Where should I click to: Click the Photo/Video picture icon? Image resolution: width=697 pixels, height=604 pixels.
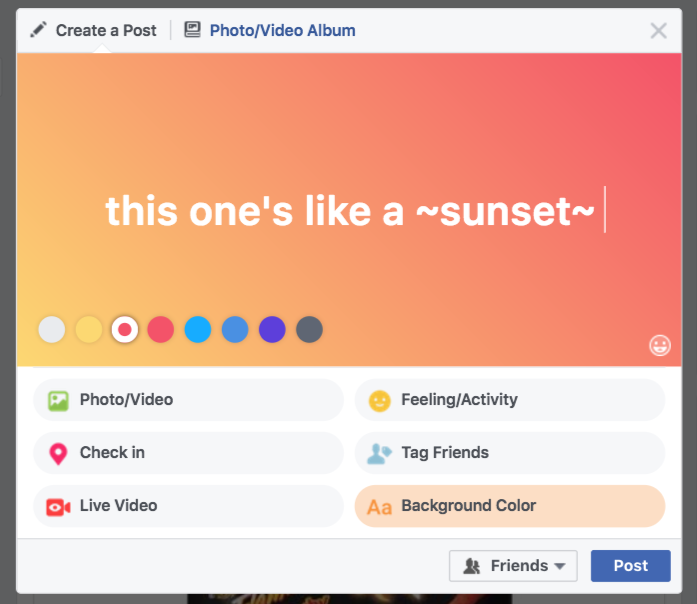[58, 400]
